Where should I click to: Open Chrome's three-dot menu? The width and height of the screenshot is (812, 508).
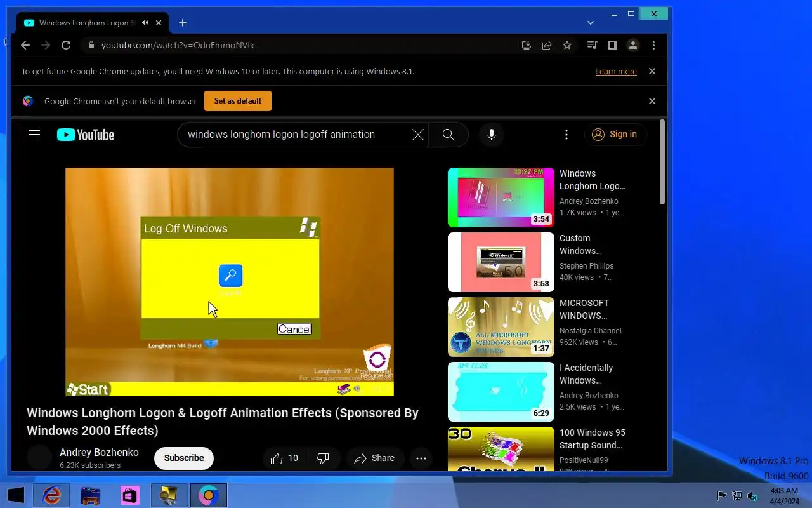point(653,45)
